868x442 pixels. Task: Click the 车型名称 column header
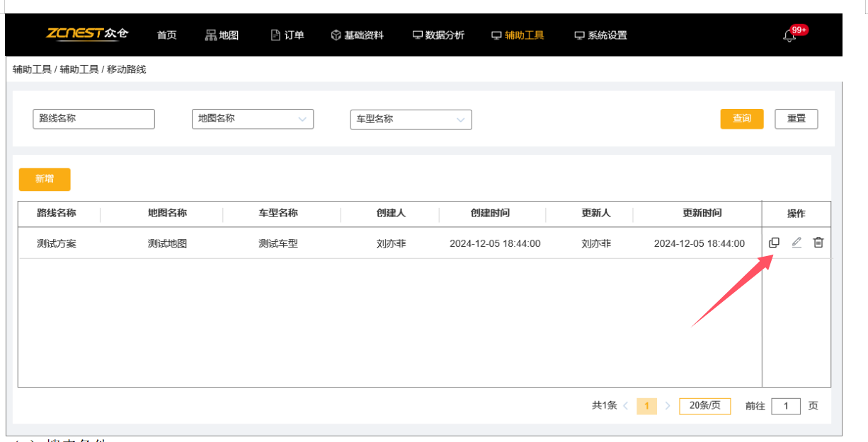click(x=278, y=213)
